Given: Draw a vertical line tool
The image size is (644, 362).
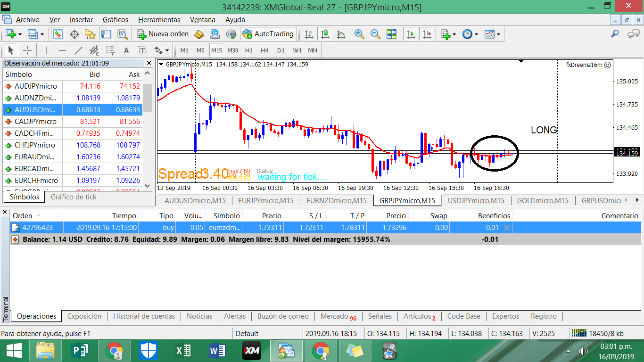Looking at the screenshot, I should pyautogui.click(x=46, y=50).
